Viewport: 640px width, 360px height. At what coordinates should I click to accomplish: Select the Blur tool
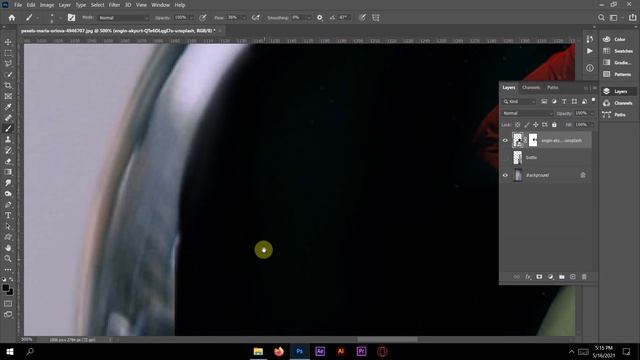pyautogui.click(x=8, y=183)
